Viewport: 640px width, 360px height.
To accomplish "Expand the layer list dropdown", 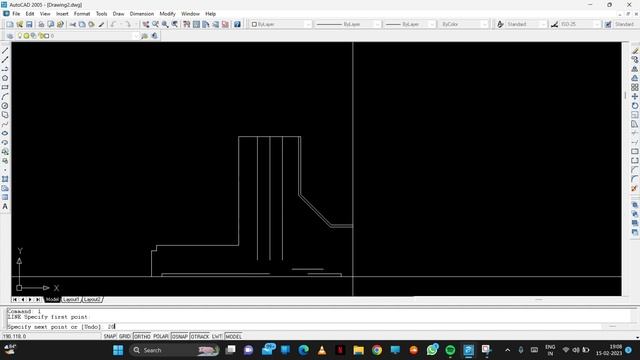I will point(136,36).
